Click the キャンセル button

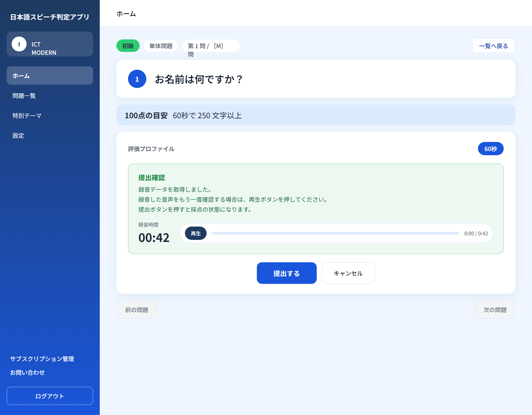click(x=348, y=273)
